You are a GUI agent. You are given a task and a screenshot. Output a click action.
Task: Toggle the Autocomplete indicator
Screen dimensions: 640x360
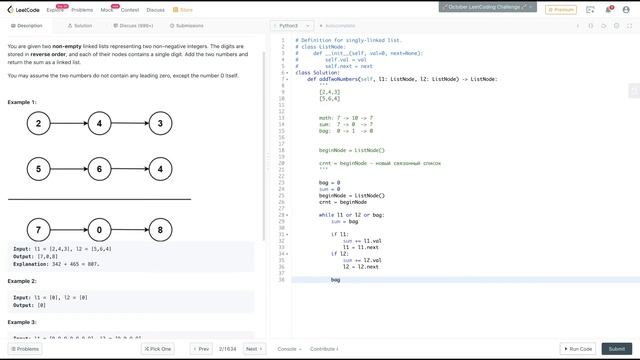click(337, 26)
